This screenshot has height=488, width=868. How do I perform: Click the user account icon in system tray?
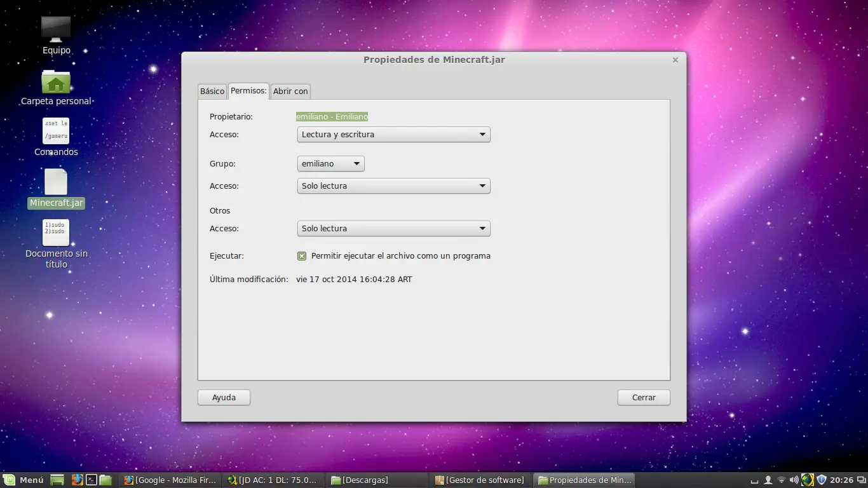[x=768, y=480]
